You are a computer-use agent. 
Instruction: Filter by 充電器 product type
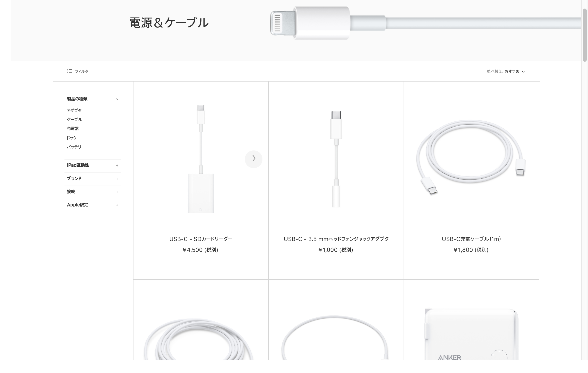73,128
